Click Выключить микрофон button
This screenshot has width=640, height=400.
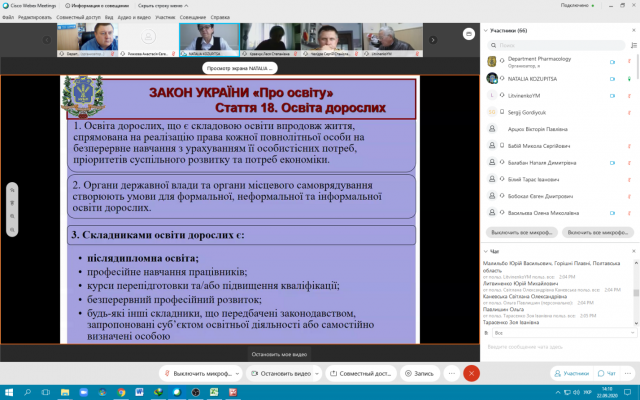198,373
